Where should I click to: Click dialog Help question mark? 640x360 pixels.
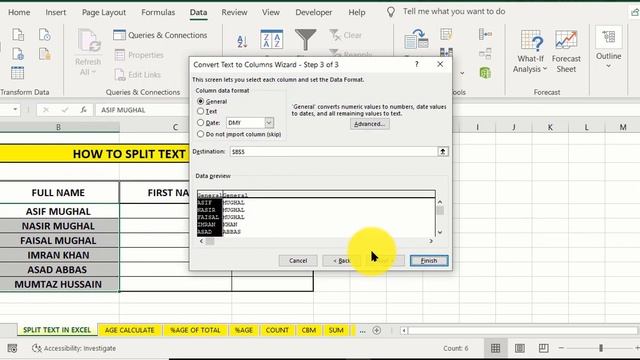pos(416,64)
